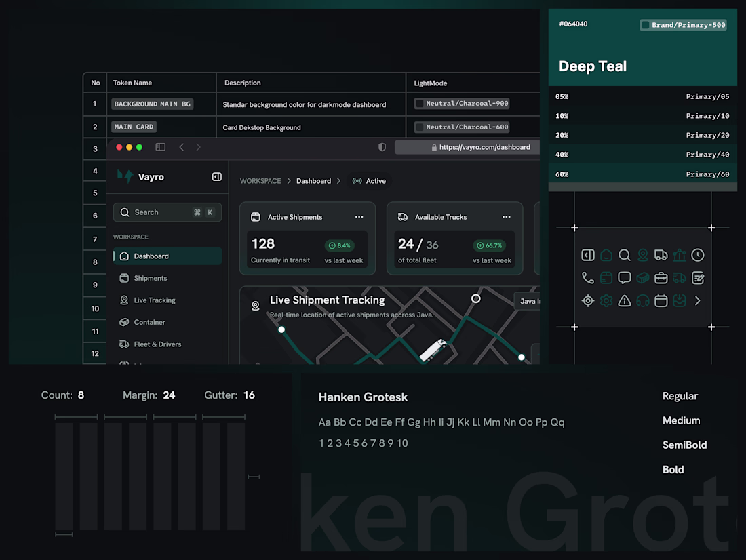Choose the download tray icon in the grid
The width and height of the screenshot is (746, 560).
(680, 301)
